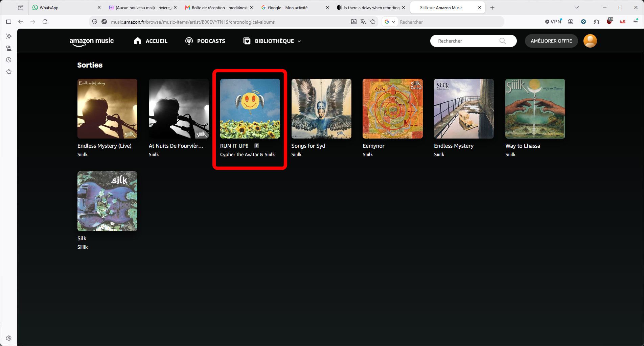Reload the current page
Screen dimensions: 644x346
click(45, 22)
